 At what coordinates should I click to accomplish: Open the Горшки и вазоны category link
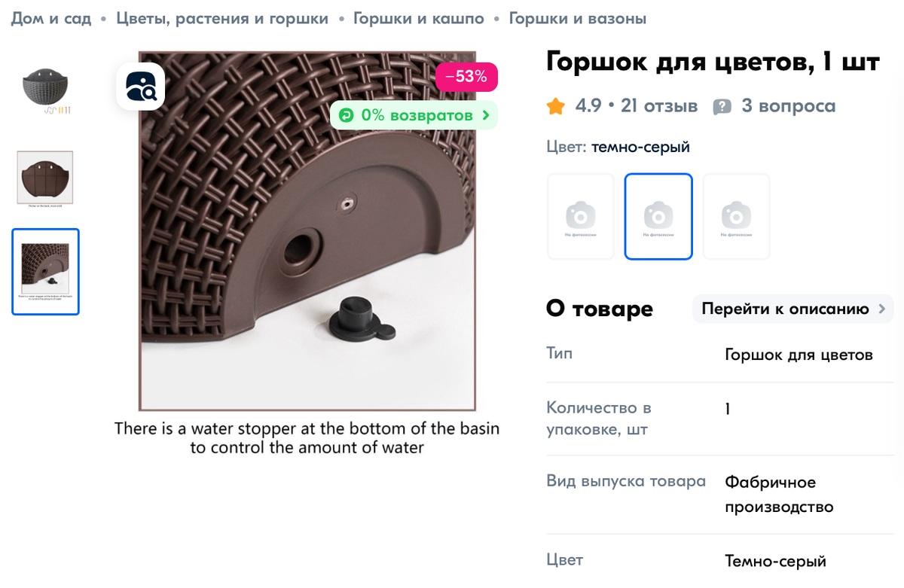577,18
